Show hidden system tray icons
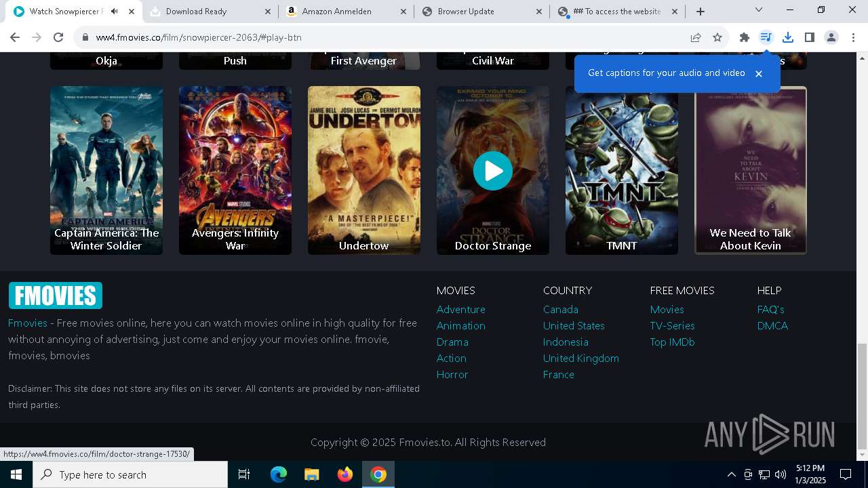The height and width of the screenshot is (488, 868). tap(731, 474)
